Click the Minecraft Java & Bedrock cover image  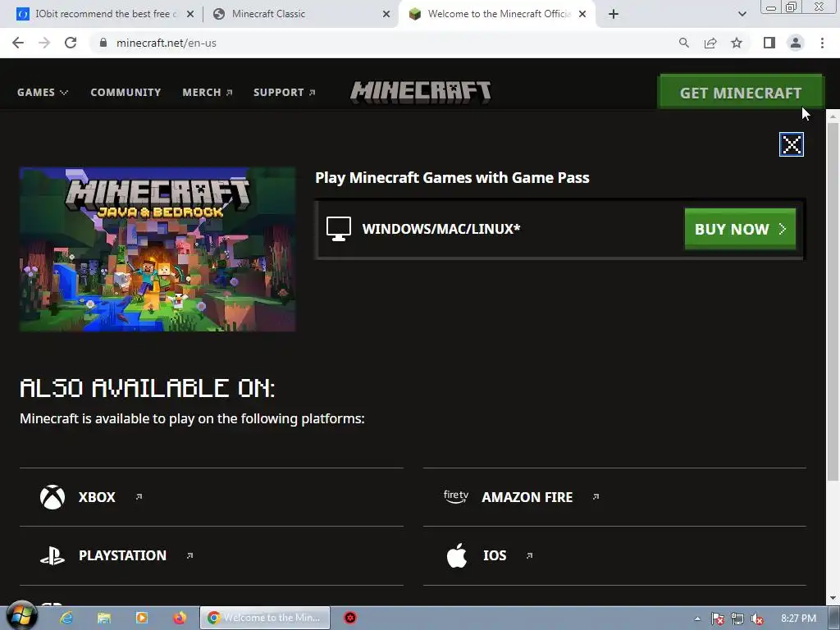tap(157, 249)
